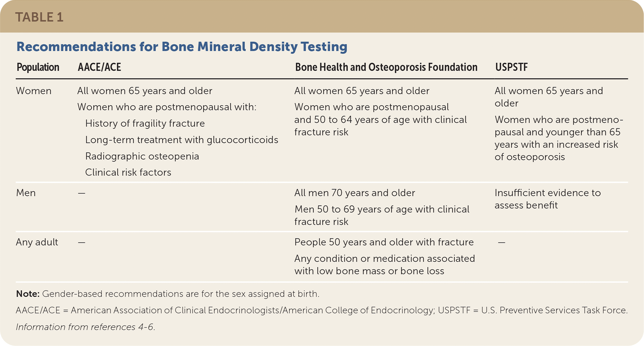
Task: Select the Population column header
Action: click(38, 67)
